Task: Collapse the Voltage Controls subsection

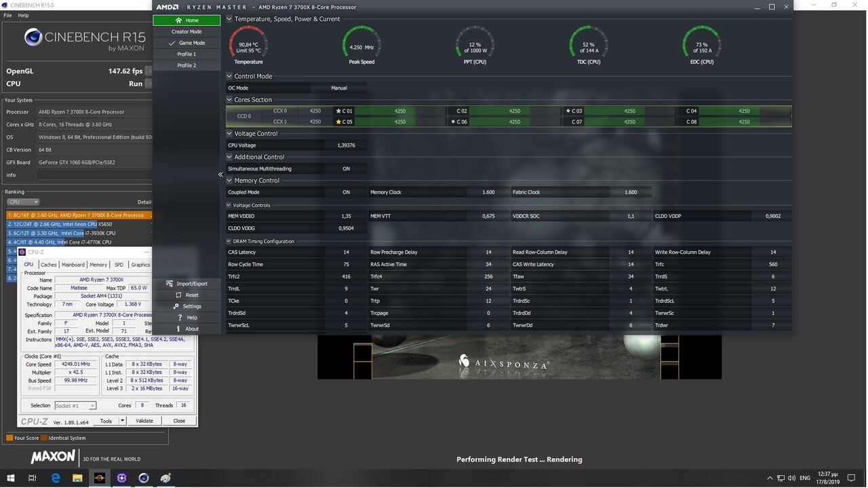Action: [229, 205]
